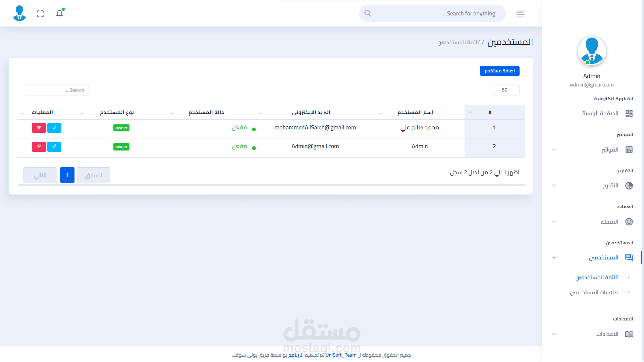This screenshot has height=362, width=644.
Task: Toggle fullscreen mode icon
Action: [x=40, y=14]
